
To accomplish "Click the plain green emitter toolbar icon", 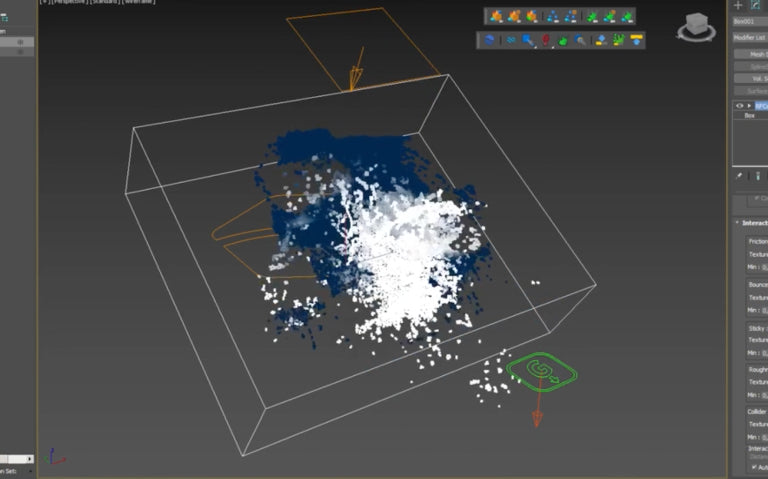I will pos(592,17).
